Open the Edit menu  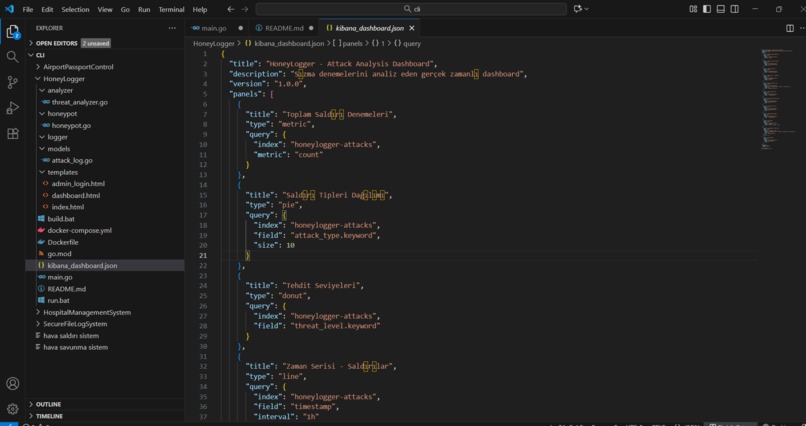click(47, 9)
